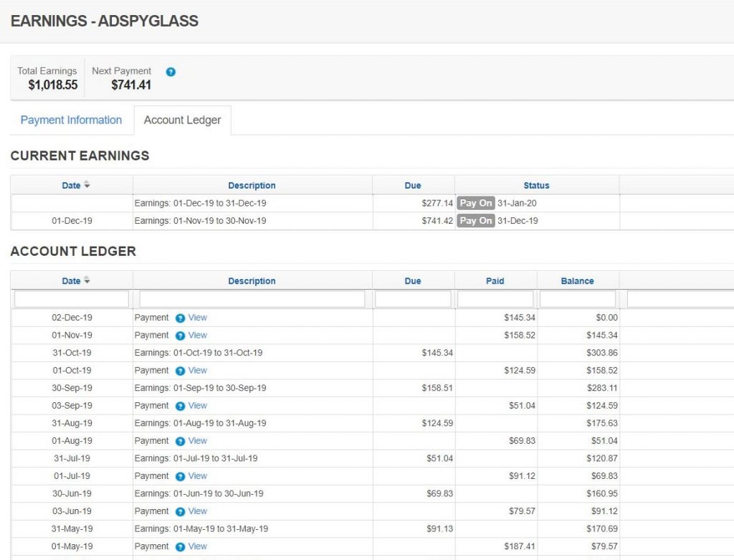
Task: Select 'Earnings: 01-Oct-19 to 31-Oct-19' ledger row
Action: click(x=373, y=353)
